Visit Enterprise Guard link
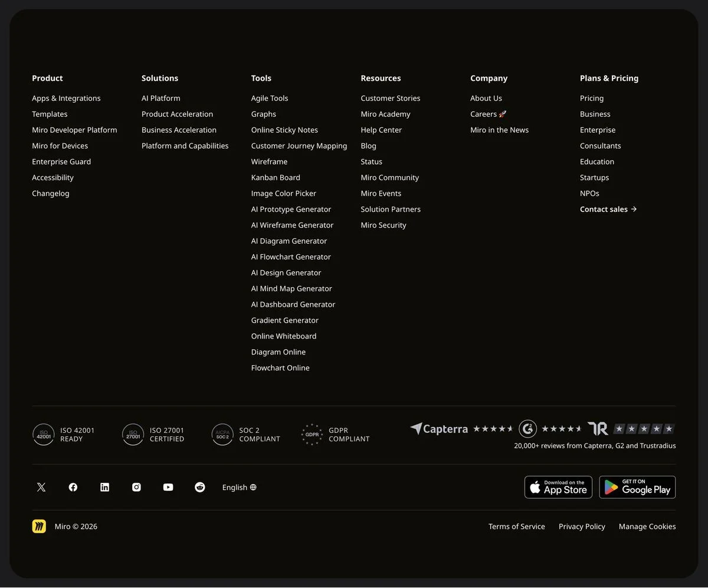The height and width of the screenshot is (588, 708). tap(61, 162)
